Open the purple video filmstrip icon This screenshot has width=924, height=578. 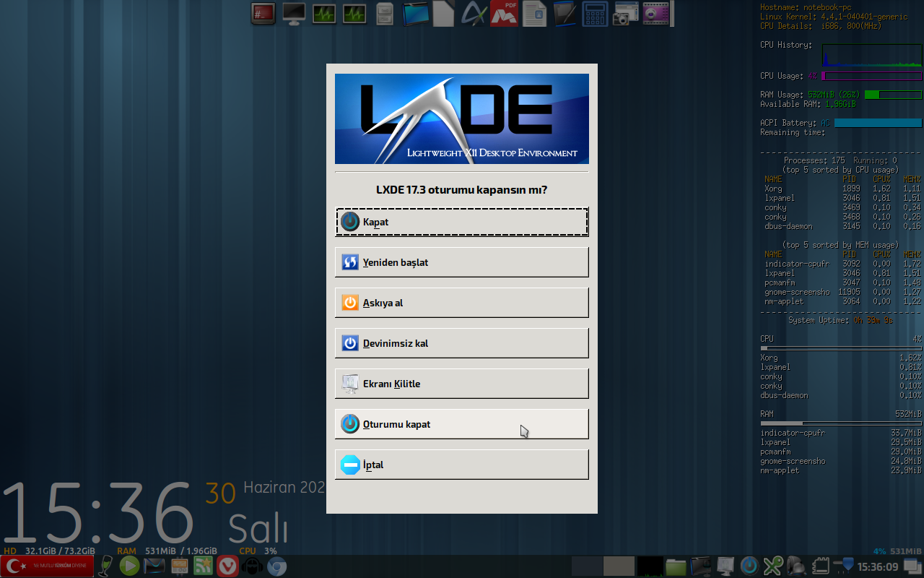coord(655,13)
